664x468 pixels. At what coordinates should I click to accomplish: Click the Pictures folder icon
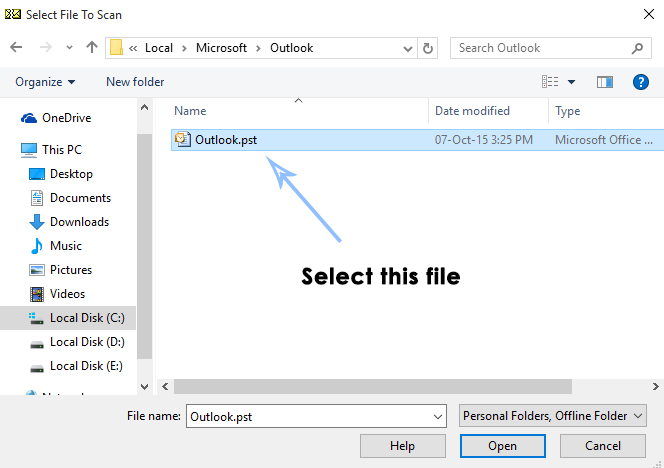(x=37, y=270)
